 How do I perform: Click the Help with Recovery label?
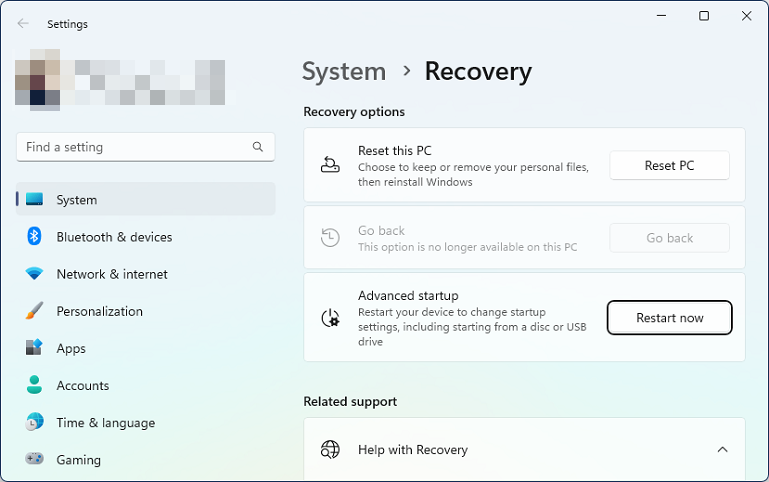pos(412,450)
